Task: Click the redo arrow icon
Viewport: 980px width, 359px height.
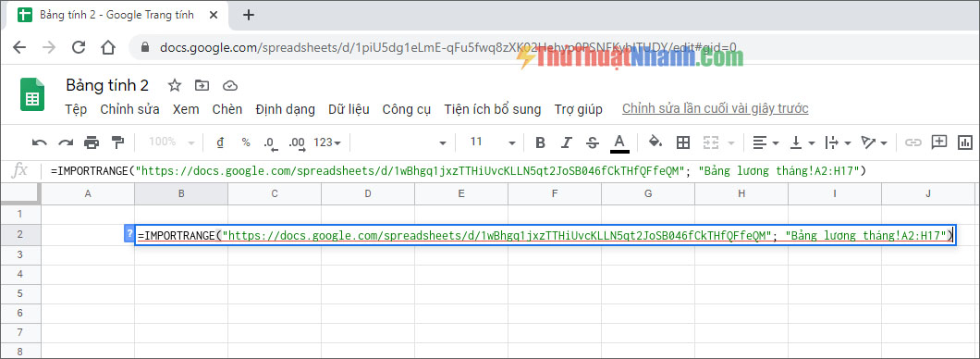Action: coord(66,142)
